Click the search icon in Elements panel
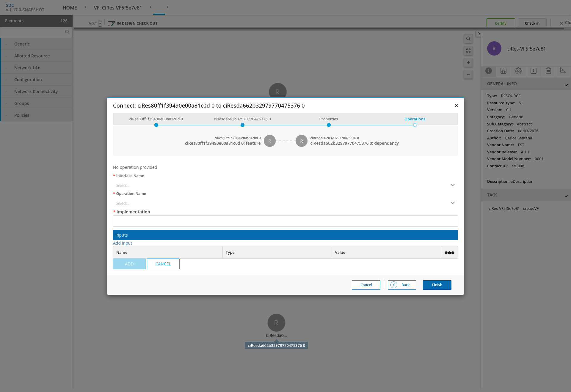 tap(67, 32)
